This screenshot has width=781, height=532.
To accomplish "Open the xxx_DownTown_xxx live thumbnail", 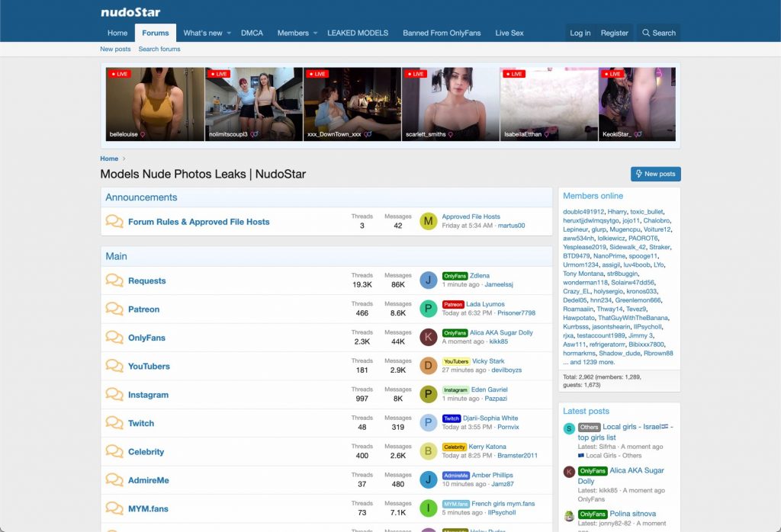I will tap(352, 104).
